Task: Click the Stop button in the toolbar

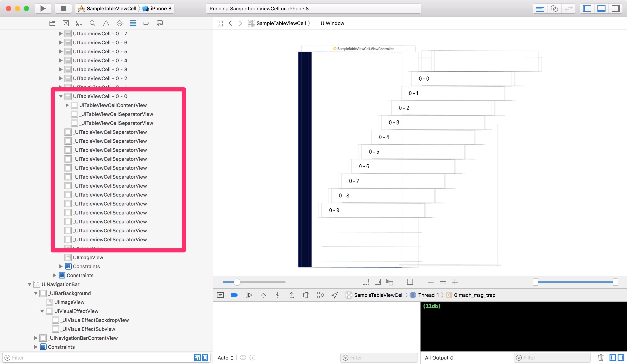Action: 63,8
